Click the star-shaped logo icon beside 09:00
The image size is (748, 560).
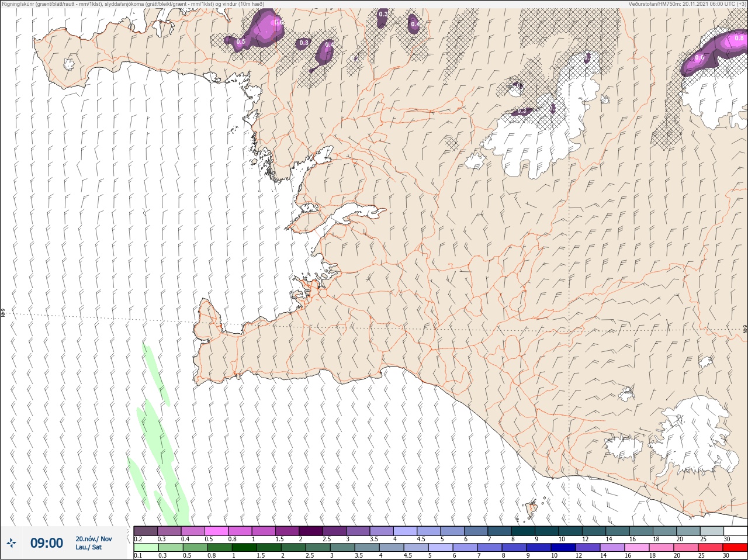point(11,543)
